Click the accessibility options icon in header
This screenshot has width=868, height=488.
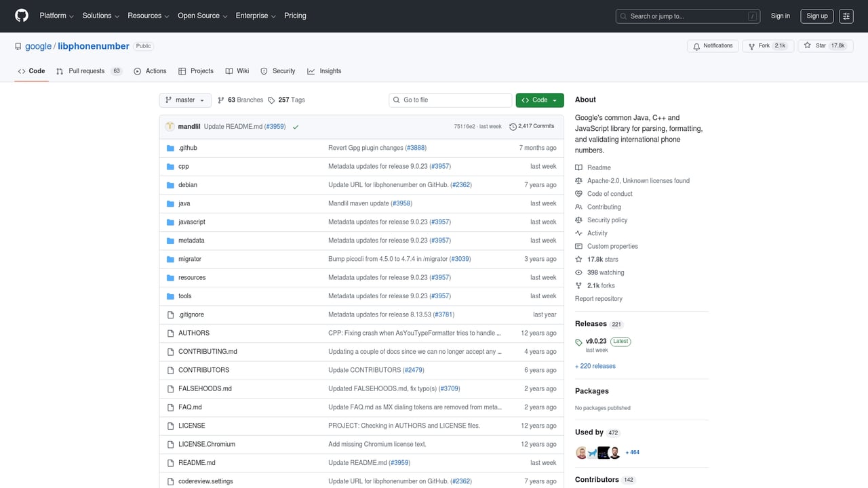click(x=846, y=16)
